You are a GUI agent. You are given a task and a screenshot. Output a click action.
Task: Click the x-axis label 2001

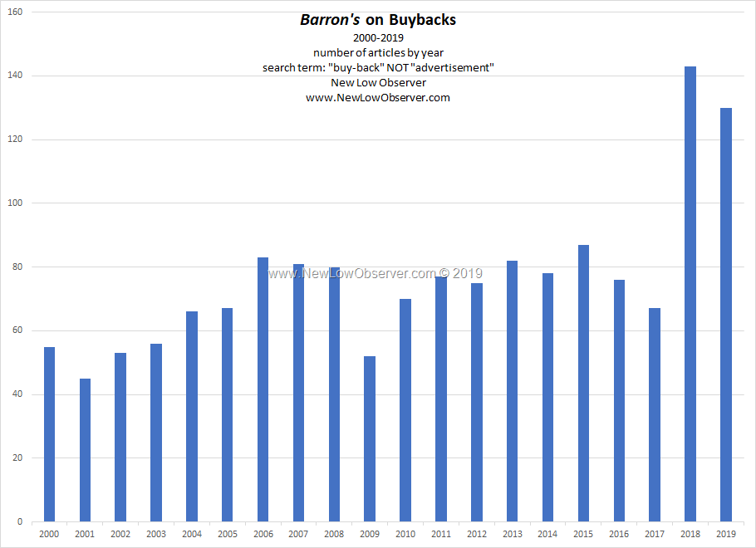click(x=85, y=534)
